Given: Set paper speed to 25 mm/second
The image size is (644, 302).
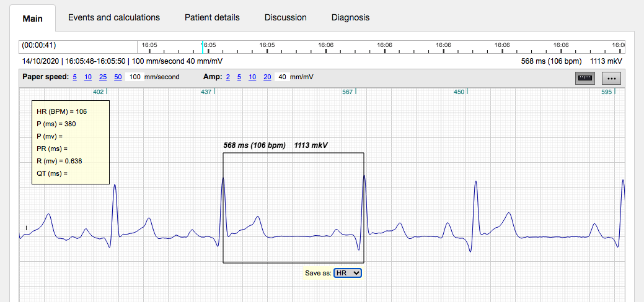Looking at the screenshot, I should coord(103,77).
